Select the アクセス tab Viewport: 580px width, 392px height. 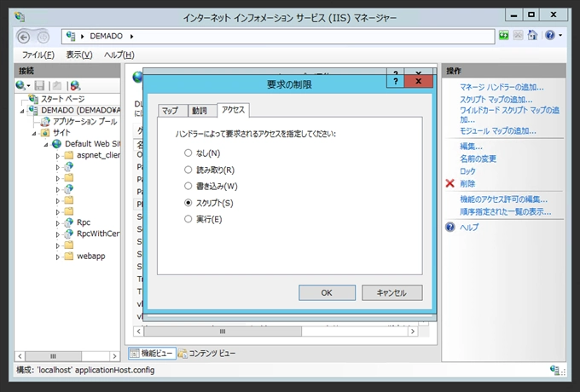[233, 110]
